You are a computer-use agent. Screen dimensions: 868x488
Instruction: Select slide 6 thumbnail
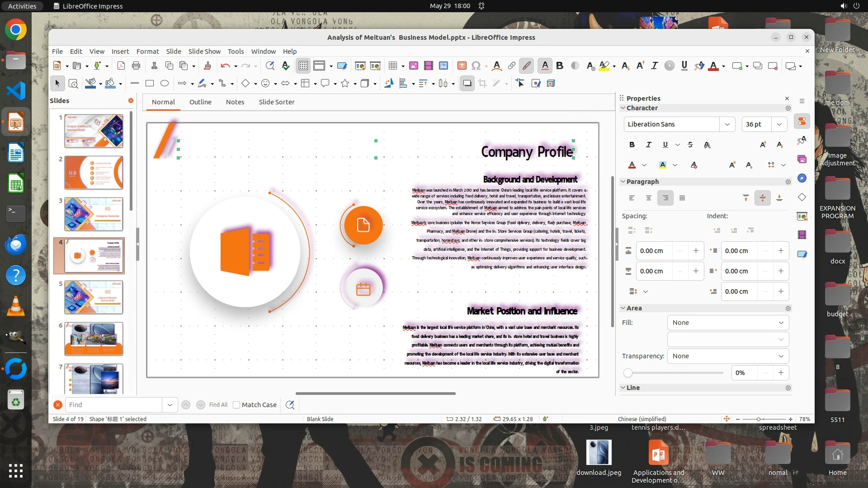coord(94,339)
